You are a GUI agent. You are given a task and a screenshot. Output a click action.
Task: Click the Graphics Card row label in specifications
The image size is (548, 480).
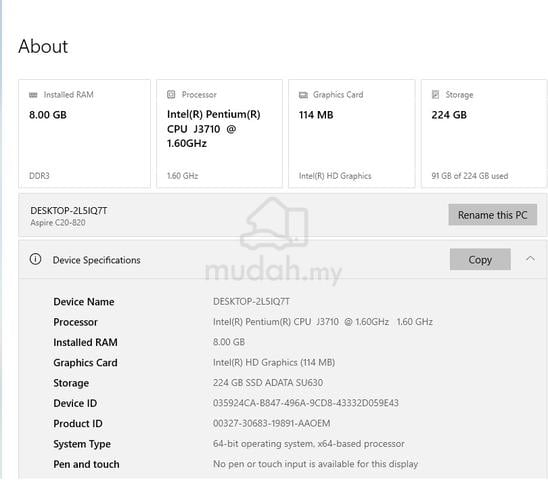pos(85,363)
